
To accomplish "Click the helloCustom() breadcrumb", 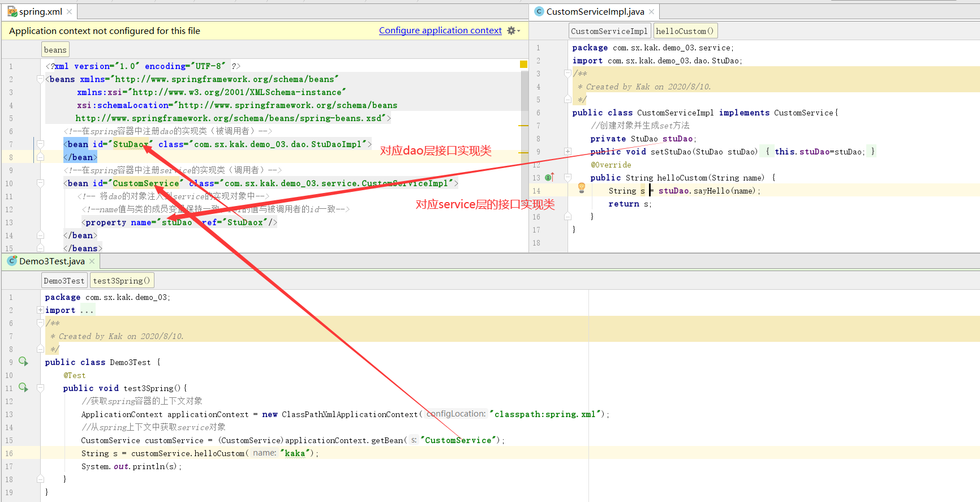I will coord(685,31).
